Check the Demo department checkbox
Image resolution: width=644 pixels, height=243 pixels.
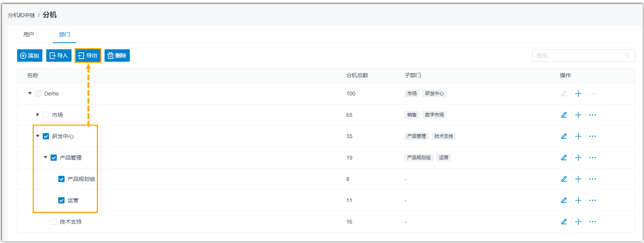click(38, 94)
